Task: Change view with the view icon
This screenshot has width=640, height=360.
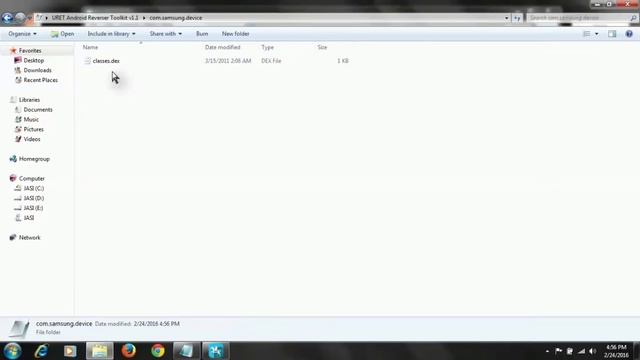Action: click(587, 34)
